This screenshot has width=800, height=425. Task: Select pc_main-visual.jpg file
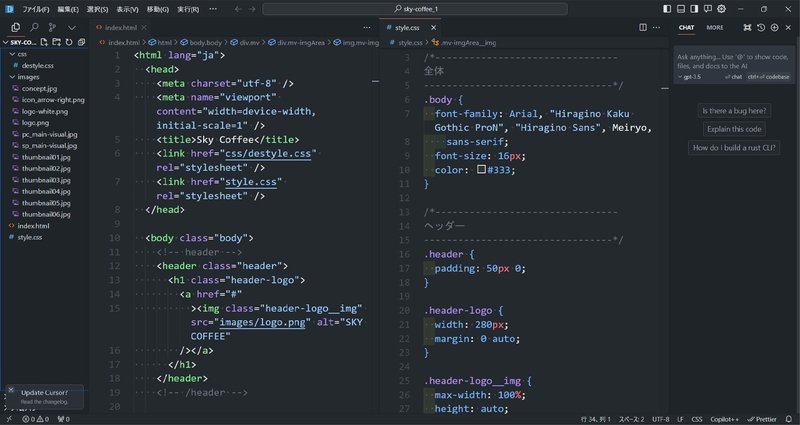coord(49,134)
